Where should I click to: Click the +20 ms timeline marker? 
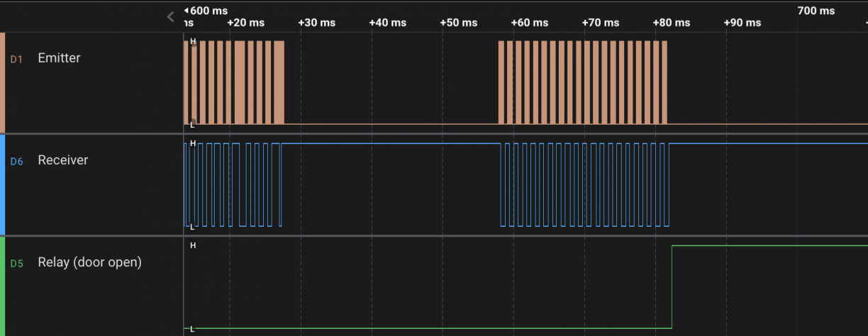pos(245,23)
